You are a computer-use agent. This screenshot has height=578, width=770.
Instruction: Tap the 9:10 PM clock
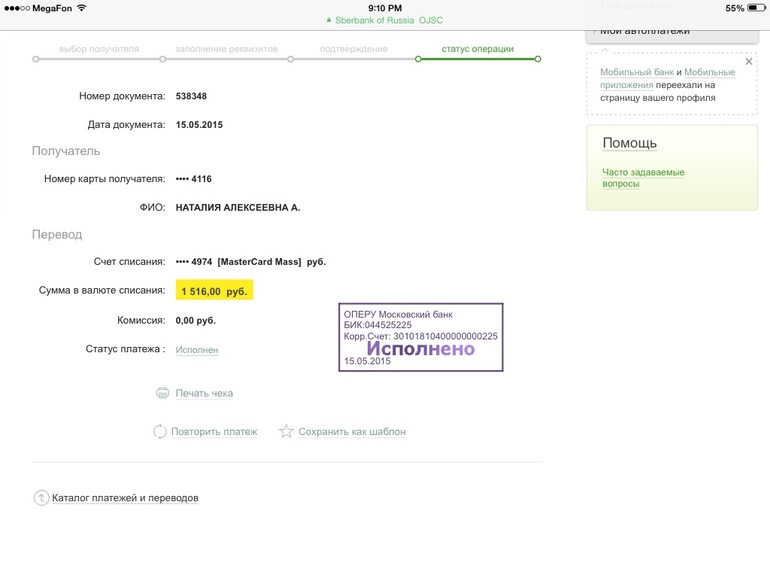[x=385, y=8]
